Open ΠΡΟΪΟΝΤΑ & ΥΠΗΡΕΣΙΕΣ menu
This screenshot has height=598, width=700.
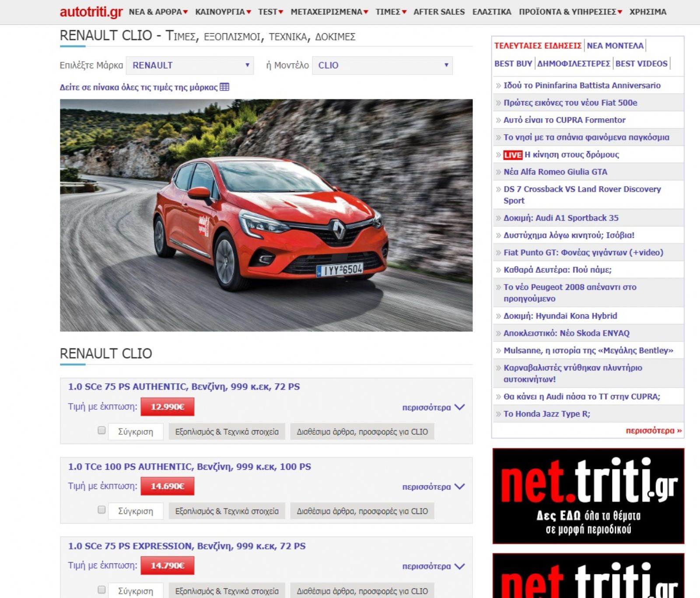[x=570, y=12]
